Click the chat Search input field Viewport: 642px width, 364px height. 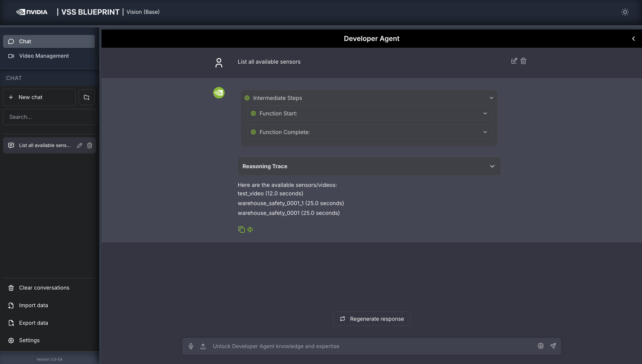49,117
